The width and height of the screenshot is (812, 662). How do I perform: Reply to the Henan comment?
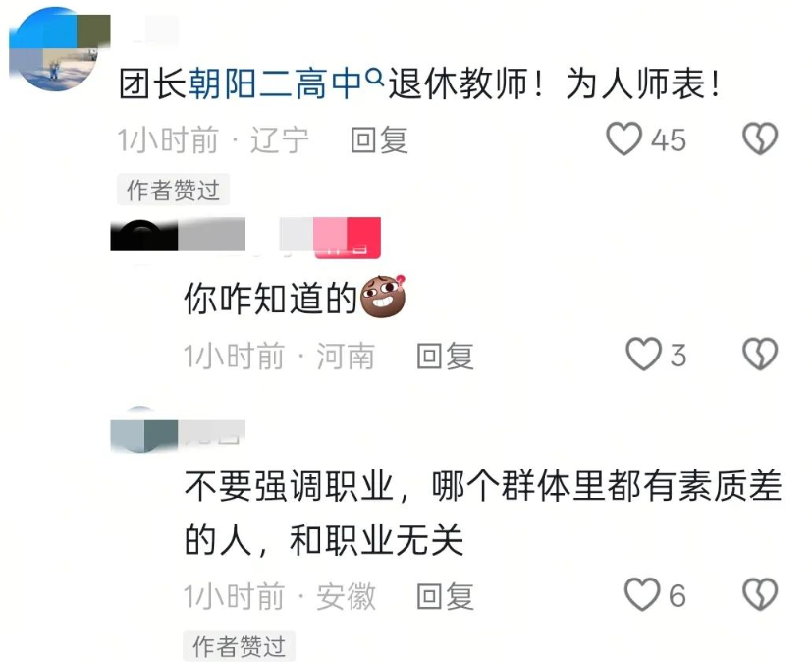point(446,356)
